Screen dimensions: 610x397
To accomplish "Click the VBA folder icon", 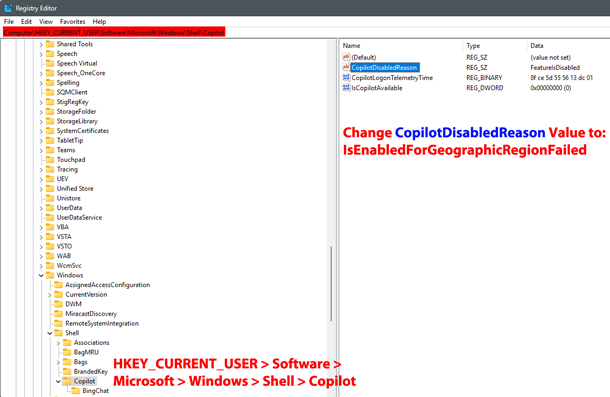I will click(x=50, y=227).
